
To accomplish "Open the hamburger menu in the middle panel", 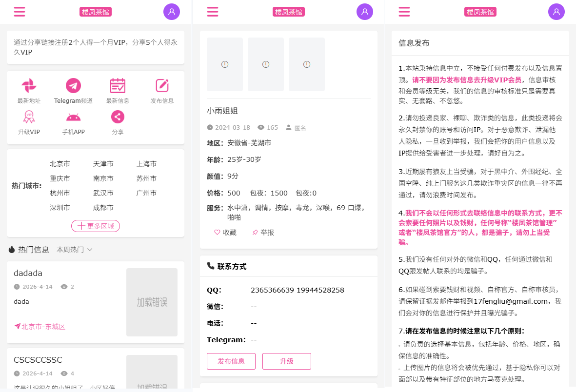I will pos(212,11).
